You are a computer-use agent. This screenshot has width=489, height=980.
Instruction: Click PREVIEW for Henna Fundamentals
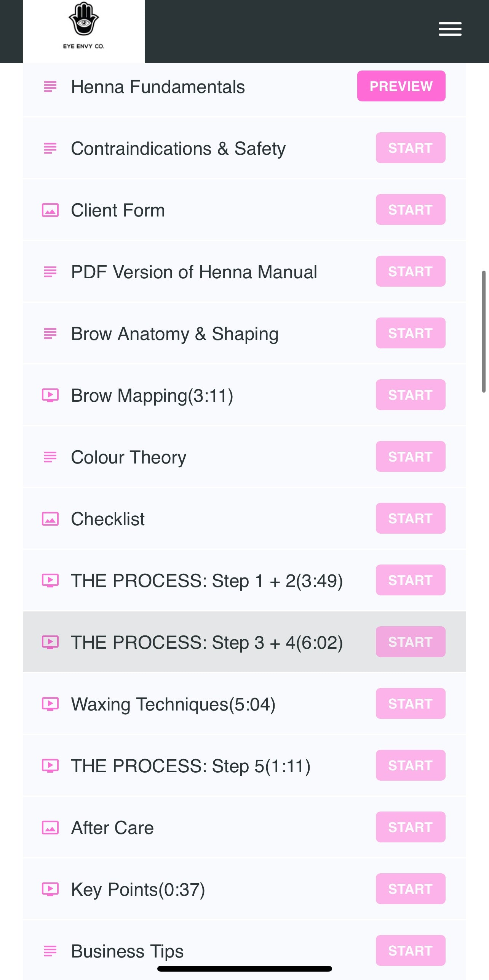click(401, 86)
